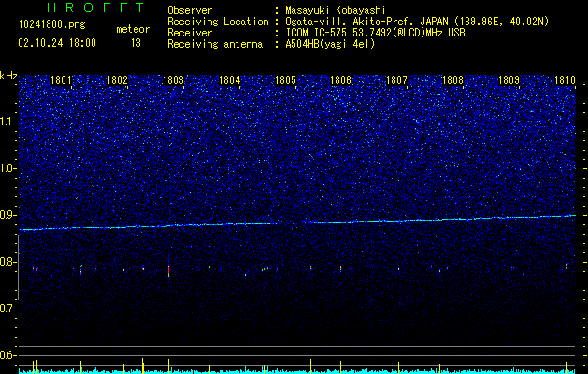Click the 1810 time marker
The image size is (588, 374).
pos(565,80)
